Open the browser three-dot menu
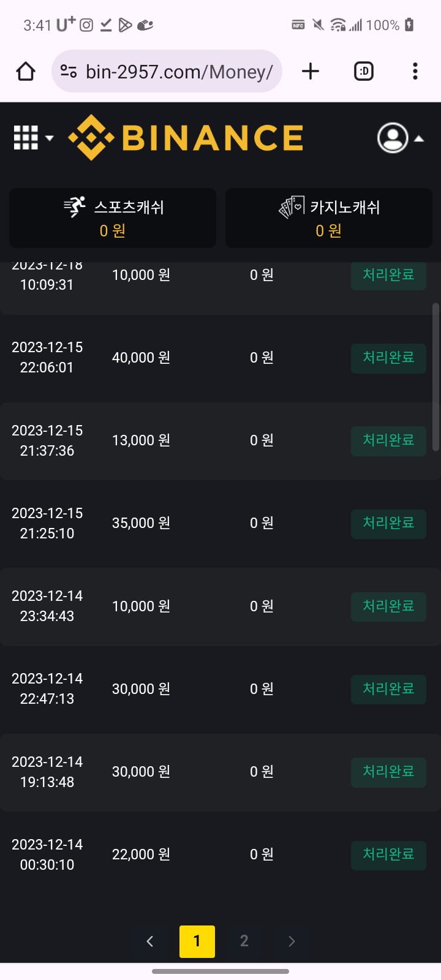Screen dimensions: 441x980 tap(415, 72)
